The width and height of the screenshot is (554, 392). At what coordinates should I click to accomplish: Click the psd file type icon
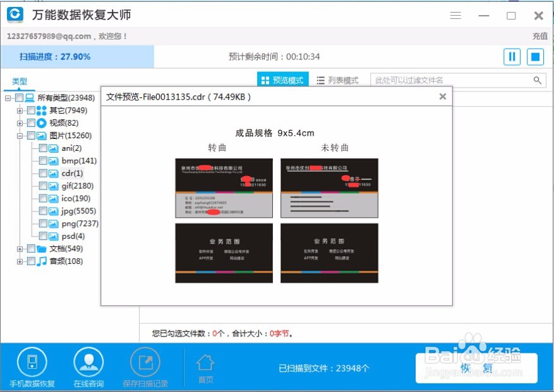tap(53, 236)
